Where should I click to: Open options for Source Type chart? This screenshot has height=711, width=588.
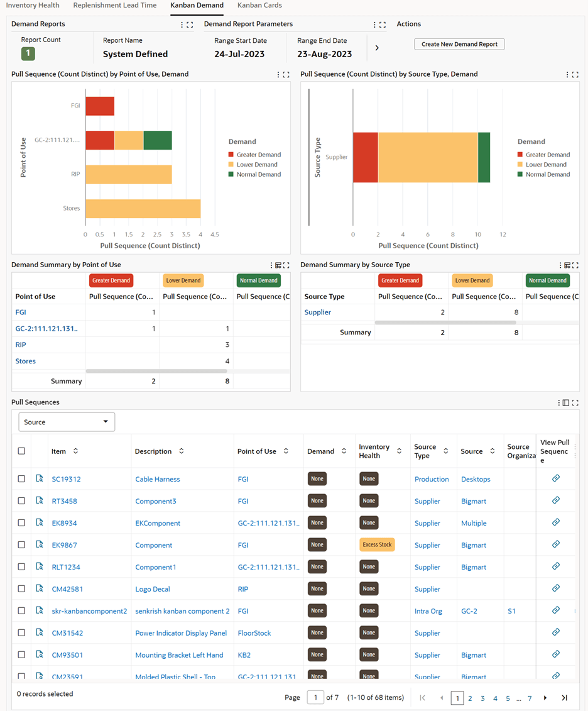(567, 75)
